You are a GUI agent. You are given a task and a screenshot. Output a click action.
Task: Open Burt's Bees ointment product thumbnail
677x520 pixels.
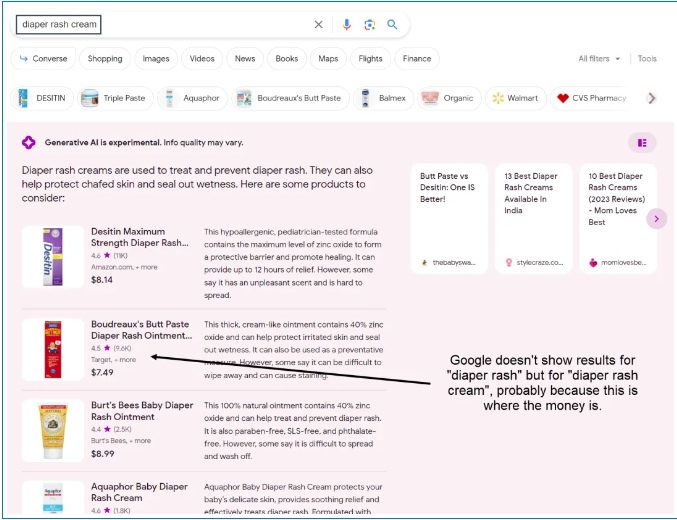coord(53,431)
